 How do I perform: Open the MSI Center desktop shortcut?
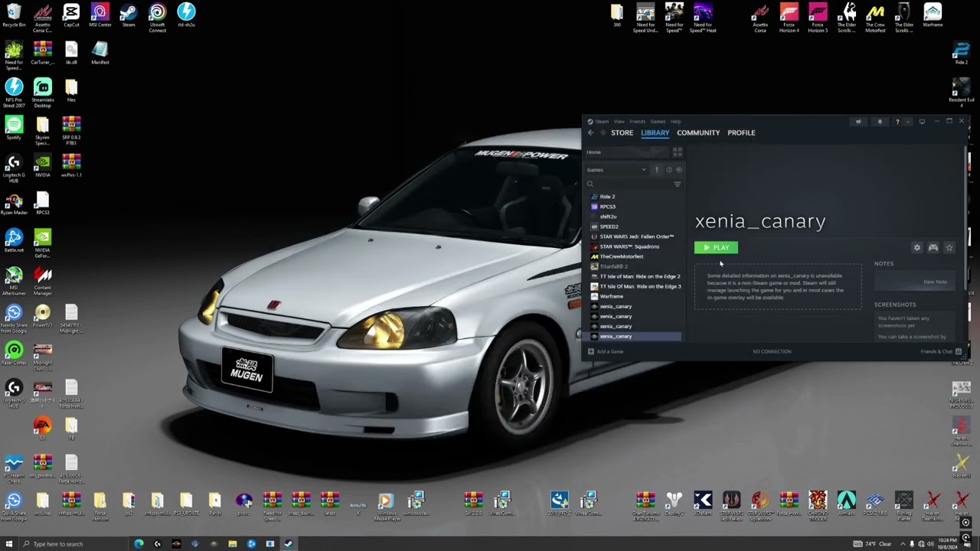point(100,15)
